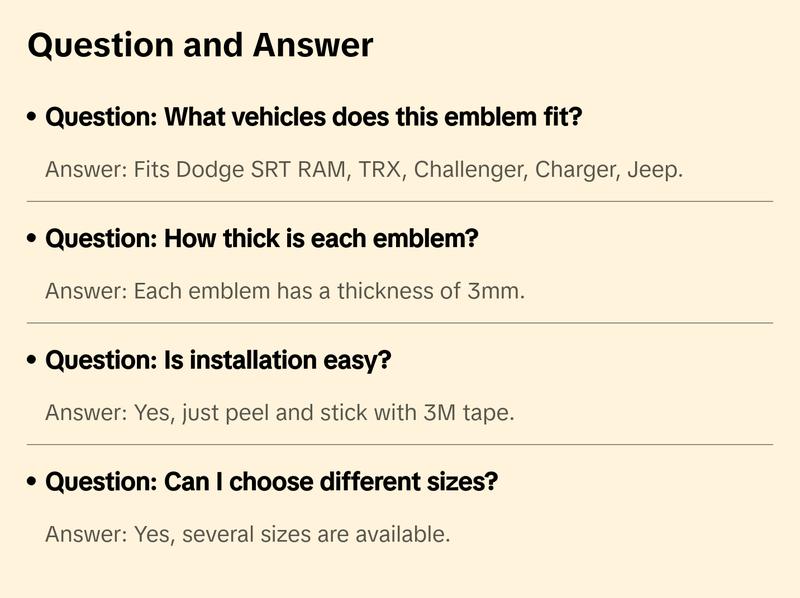800x598 pixels.
Task: Click the word "Challenger" in the first answer
Action: (470, 170)
